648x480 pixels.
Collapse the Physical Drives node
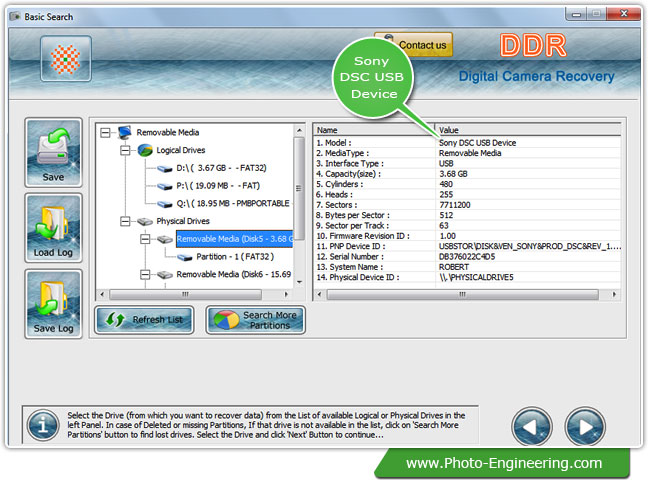(x=125, y=222)
